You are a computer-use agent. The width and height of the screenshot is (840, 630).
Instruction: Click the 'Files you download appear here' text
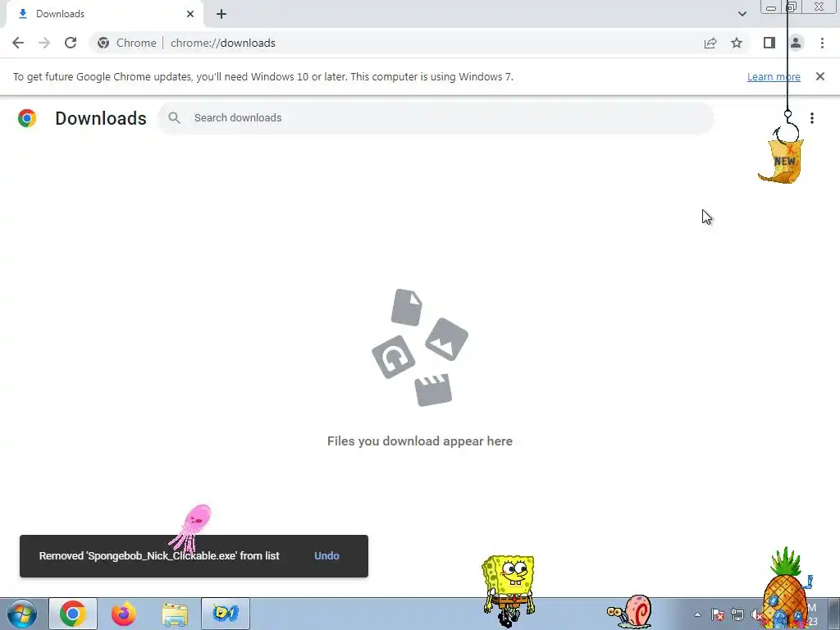tap(420, 441)
